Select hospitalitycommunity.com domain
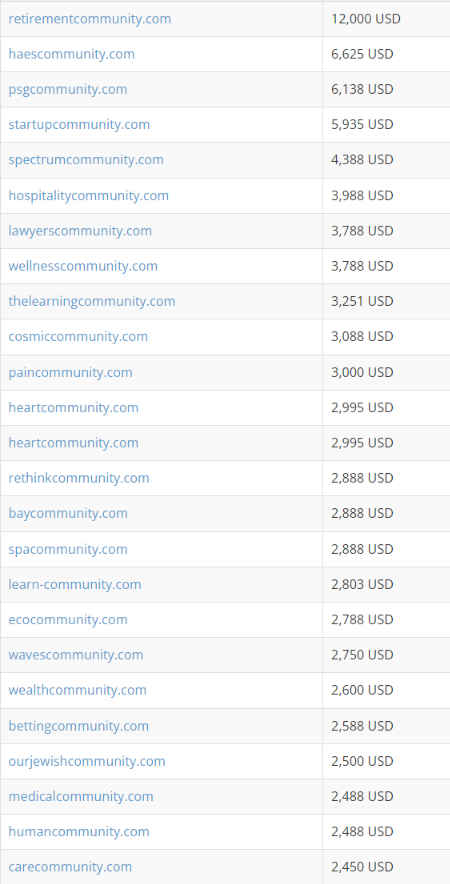The height and width of the screenshot is (884, 450). 89,196
